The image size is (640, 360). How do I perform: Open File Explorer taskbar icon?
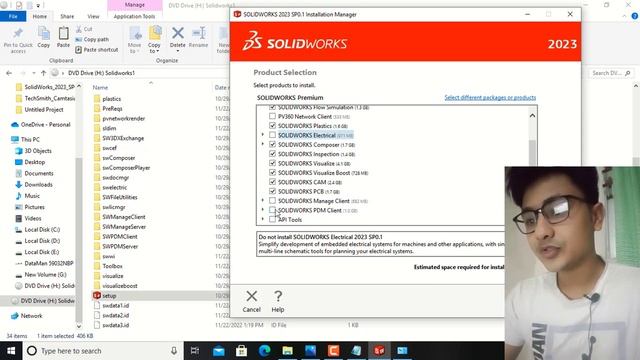[287, 351]
